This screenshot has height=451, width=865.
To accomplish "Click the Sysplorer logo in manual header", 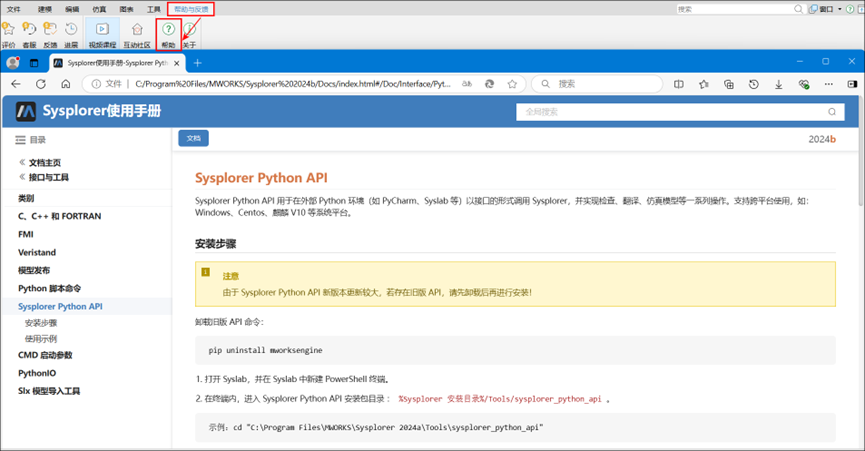I will click(x=26, y=111).
